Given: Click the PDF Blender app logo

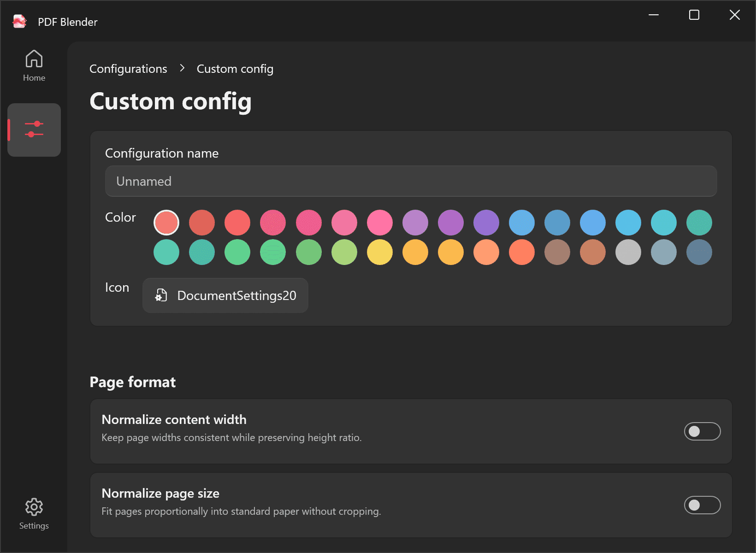Looking at the screenshot, I should click(x=19, y=22).
